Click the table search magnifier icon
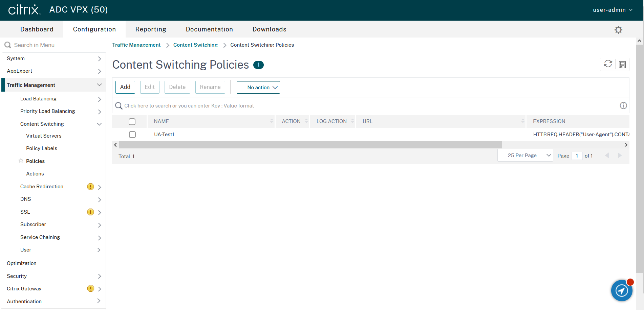This screenshot has height=310, width=644. (119, 106)
